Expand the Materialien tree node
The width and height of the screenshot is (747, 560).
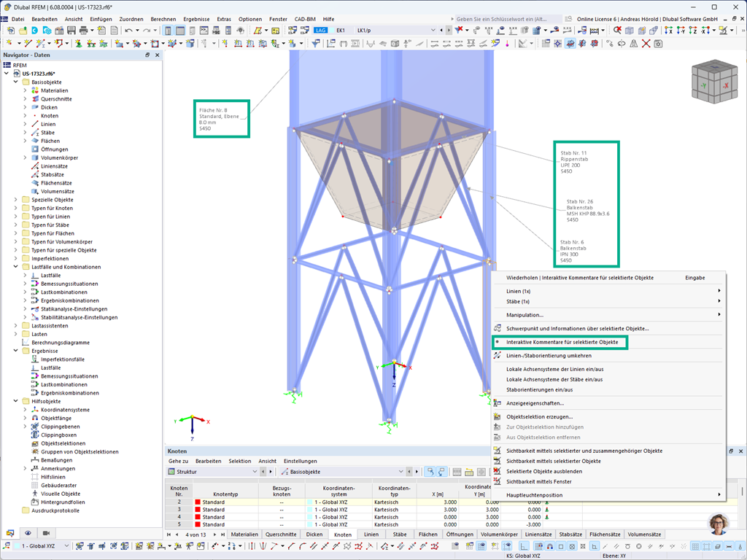[x=25, y=90]
